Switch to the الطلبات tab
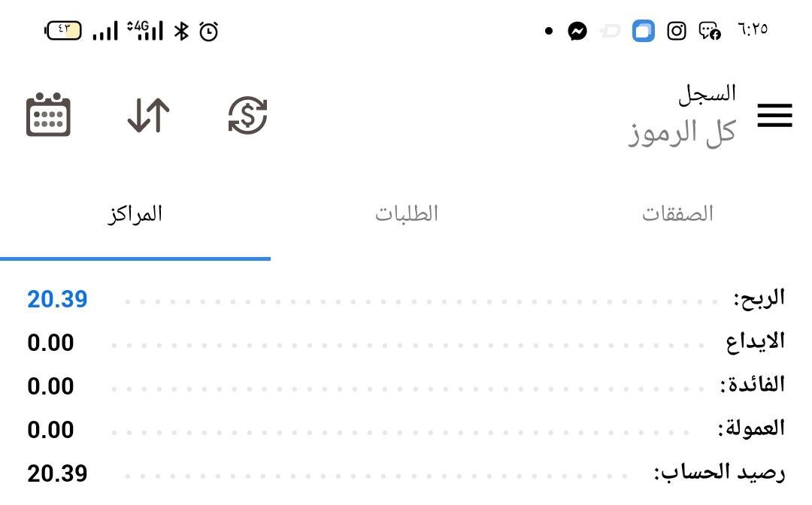812x505 pixels. point(406,214)
